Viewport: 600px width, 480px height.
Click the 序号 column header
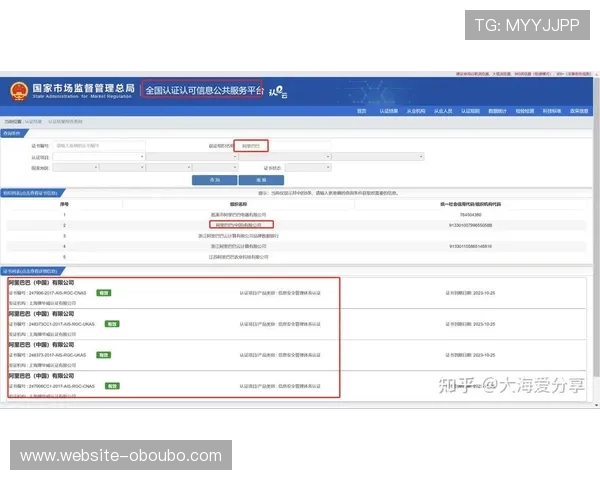point(64,204)
